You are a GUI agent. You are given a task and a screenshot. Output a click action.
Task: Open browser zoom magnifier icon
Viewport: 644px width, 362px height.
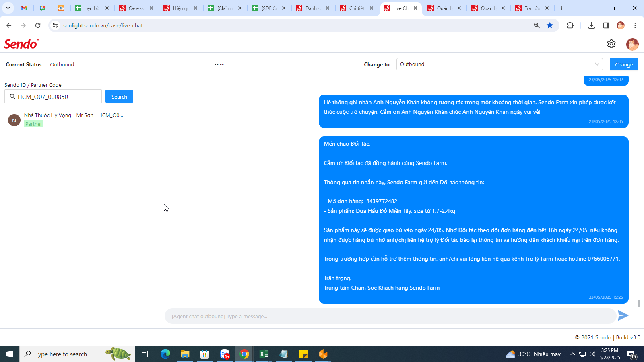pos(537,25)
